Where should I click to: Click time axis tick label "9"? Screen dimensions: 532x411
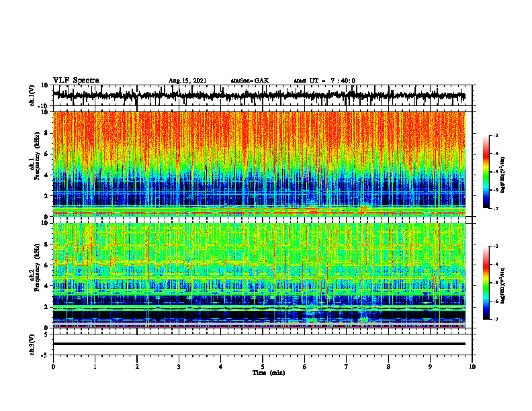click(x=430, y=367)
